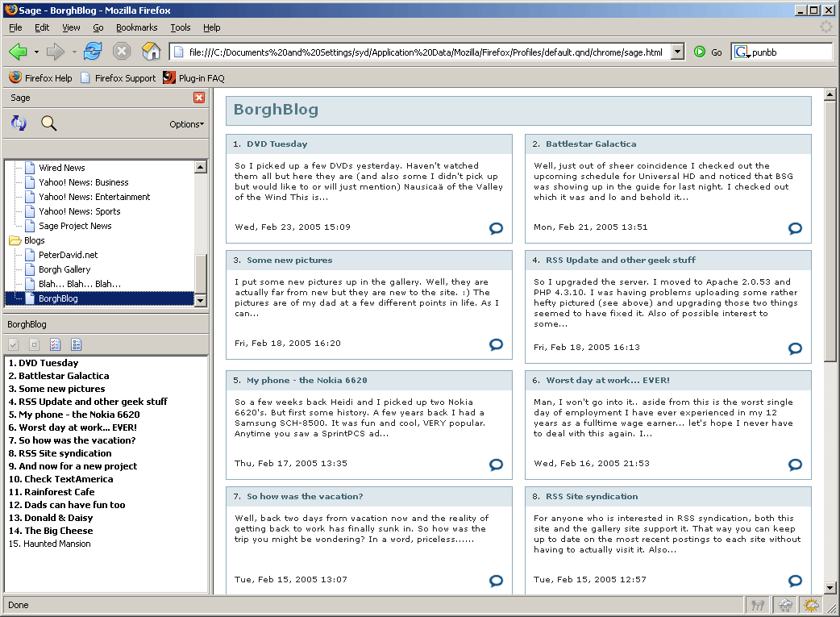Click comment bubble on RSS Site syndication
The height and width of the screenshot is (617, 840).
click(795, 581)
